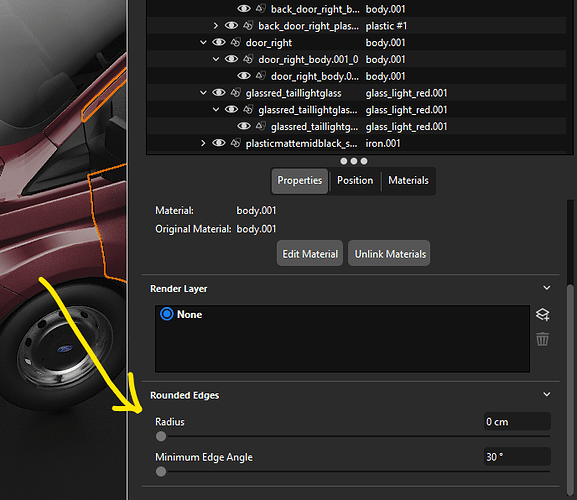Viewport: 577px width, 500px height.
Task: Click the delete render layer trash icon
Action: point(542,339)
